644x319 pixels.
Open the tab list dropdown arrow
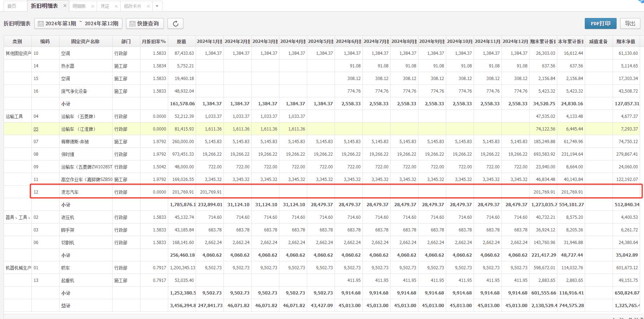point(157,6)
